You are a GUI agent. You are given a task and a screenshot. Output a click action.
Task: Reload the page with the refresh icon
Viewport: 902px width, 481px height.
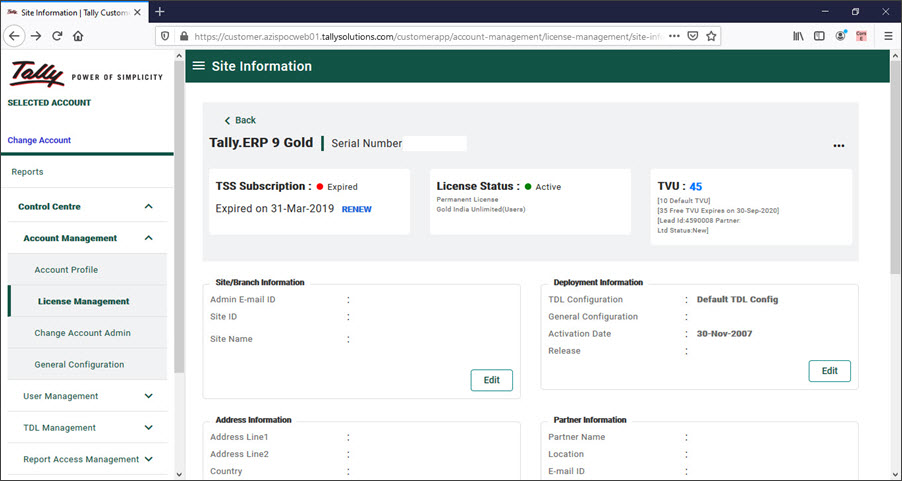pyautogui.click(x=57, y=36)
